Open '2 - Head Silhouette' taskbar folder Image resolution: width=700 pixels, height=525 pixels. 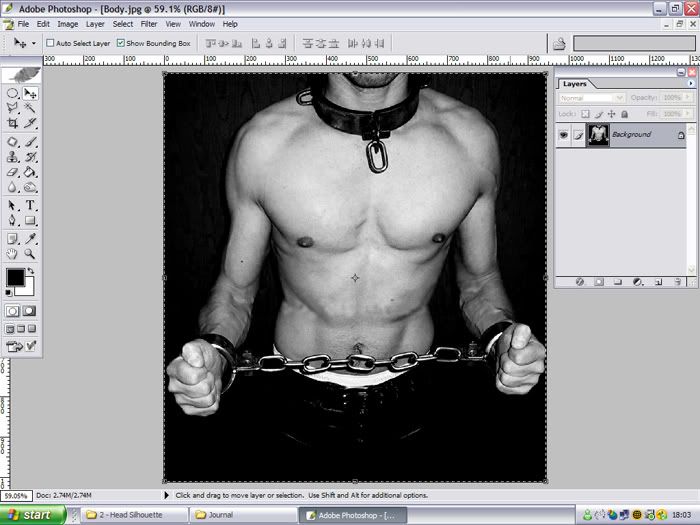(133, 515)
